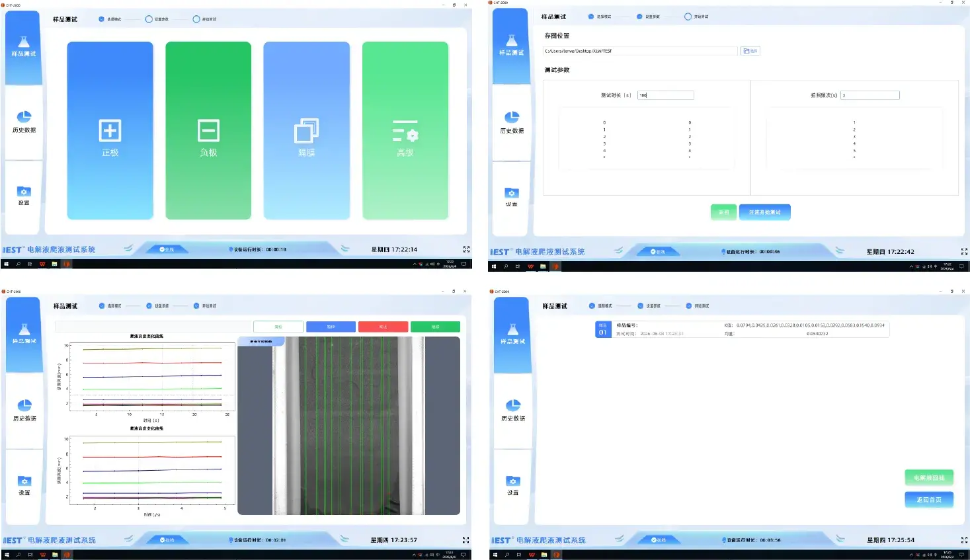Select third step radio in mode-selection window

tap(196, 19)
